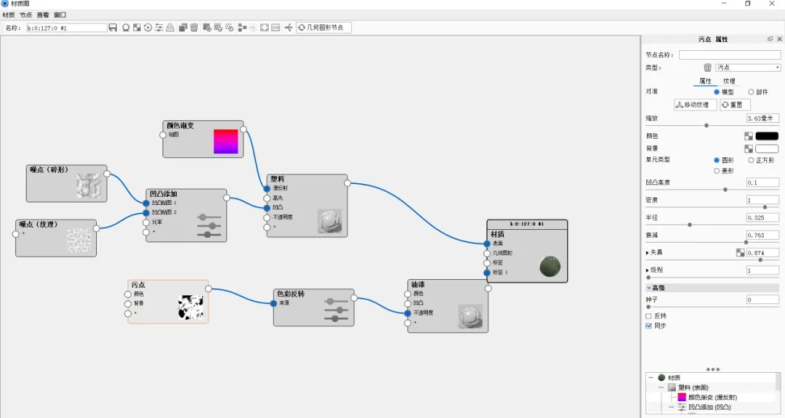Click the texture icon beside the 背景 swatch
785x418 pixels.
(748, 148)
